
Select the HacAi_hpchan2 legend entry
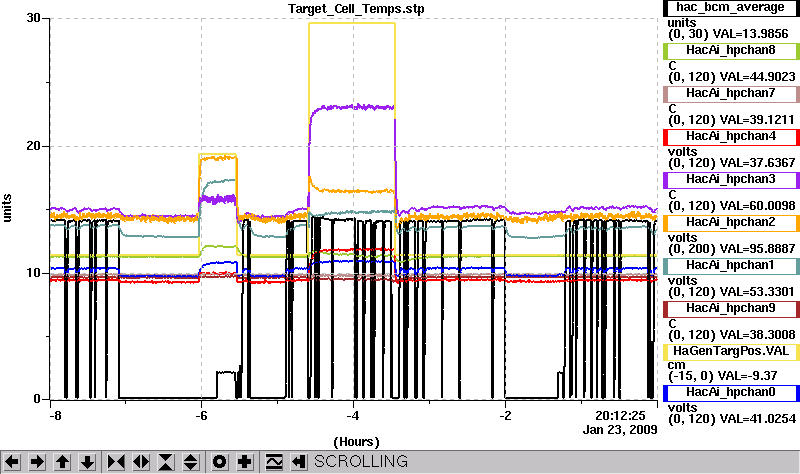pyautogui.click(x=731, y=222)
